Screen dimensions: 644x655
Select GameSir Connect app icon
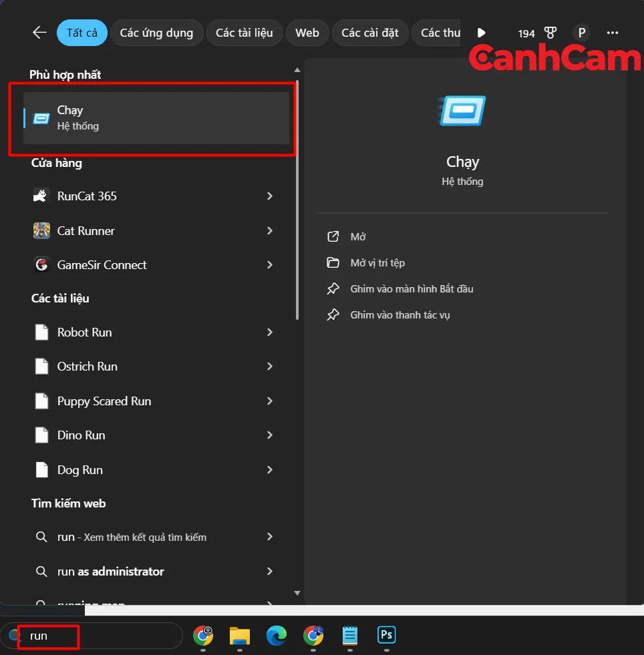[41, 265]
